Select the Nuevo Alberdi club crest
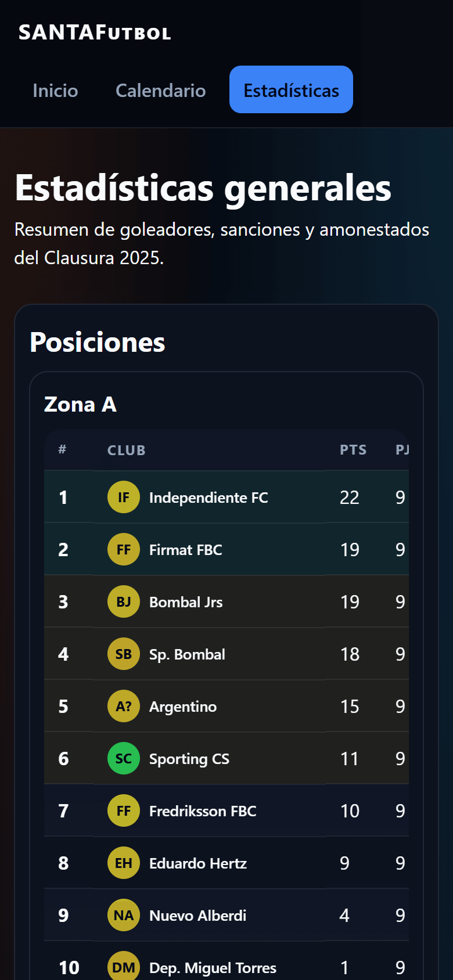 pyautogui.click(x=123, y=915)
